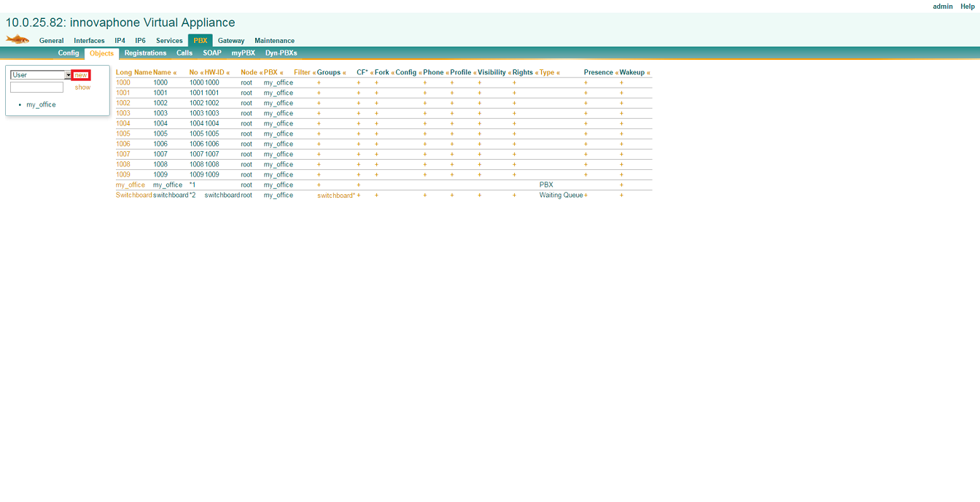Go to the Maintenance tab
Screen dimensions: 980x502
[274, 41]
